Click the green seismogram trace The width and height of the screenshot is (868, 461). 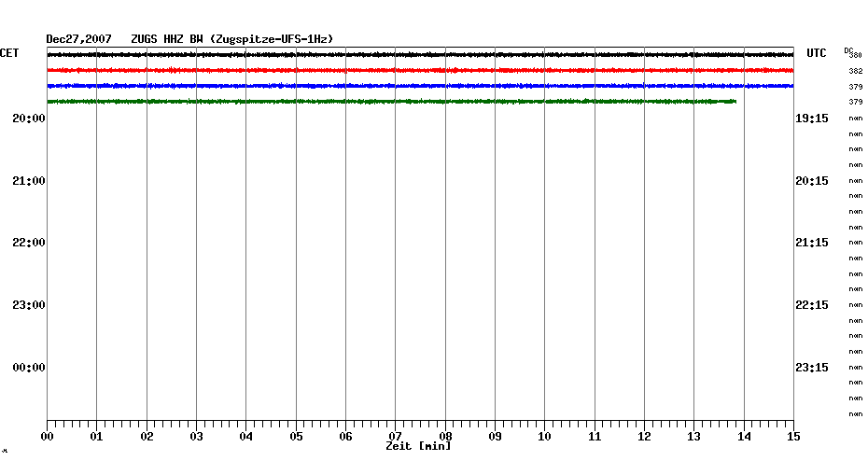(x=391, y=102)
